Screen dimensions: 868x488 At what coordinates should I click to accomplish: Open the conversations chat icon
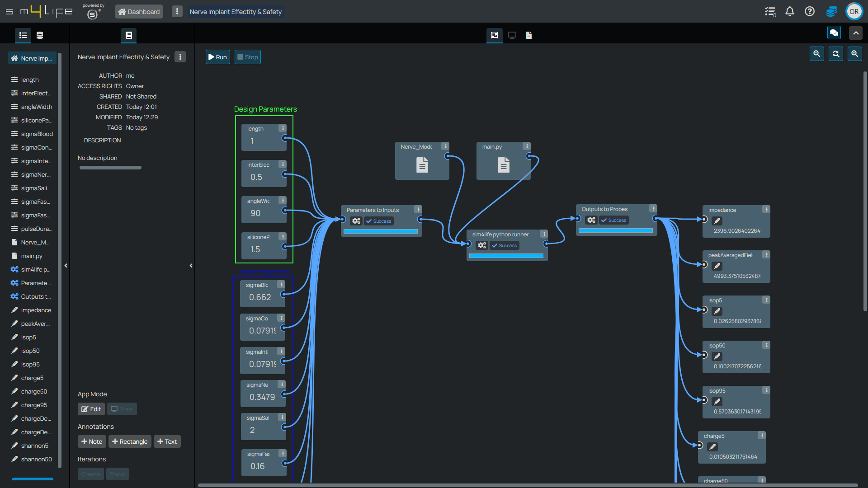point(834,33)
